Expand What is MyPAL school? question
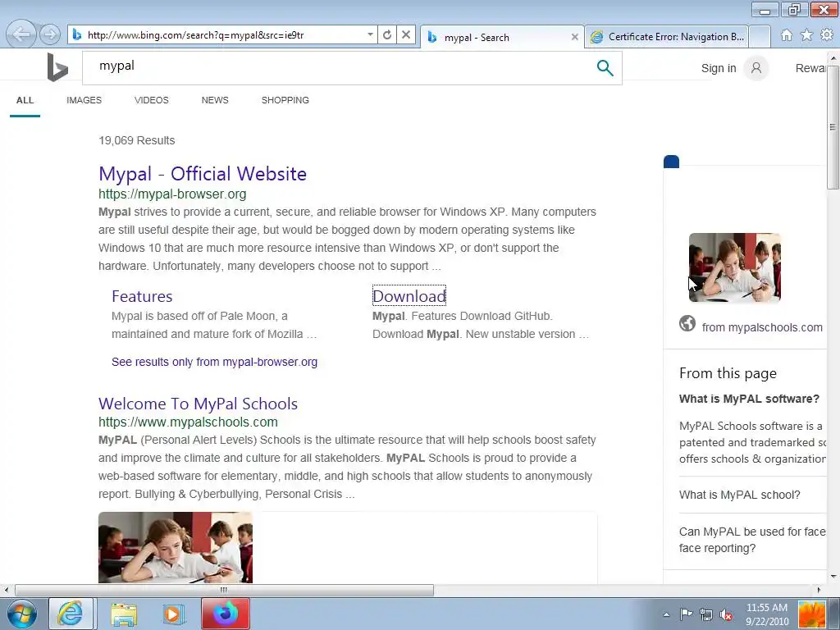840x630 pixels. pyautogui.click(x=739, y=495)
